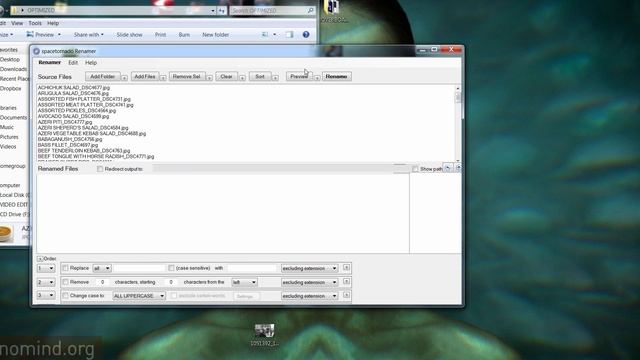Viewport: 640px width, 360px height.
Task: Open the Help menu in Explorer
Action: (53, 23)
